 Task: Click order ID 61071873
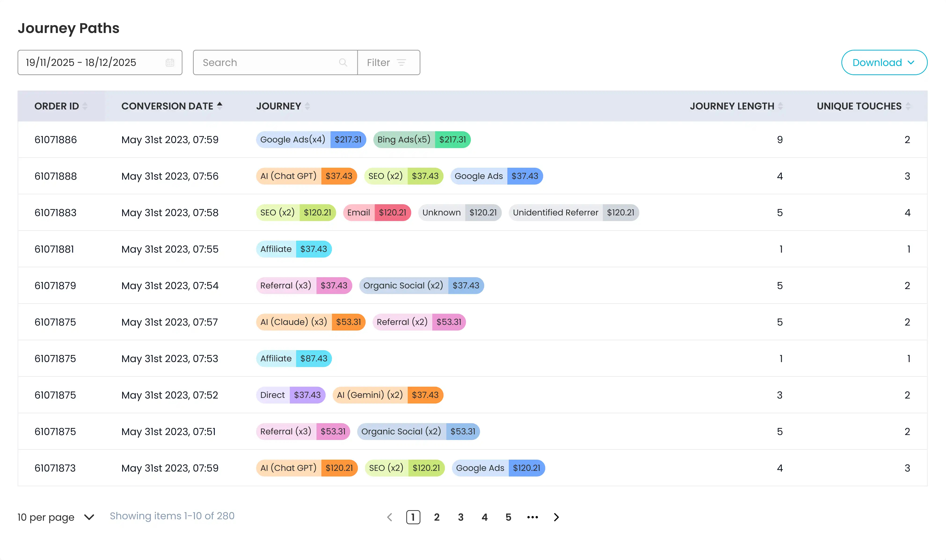(55, 468)
